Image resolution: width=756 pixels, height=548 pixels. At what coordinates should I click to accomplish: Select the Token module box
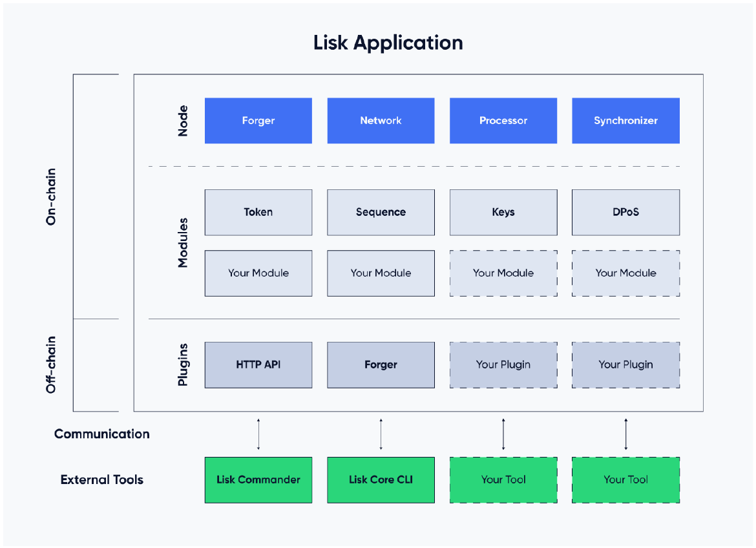click(x=258, y=212)
